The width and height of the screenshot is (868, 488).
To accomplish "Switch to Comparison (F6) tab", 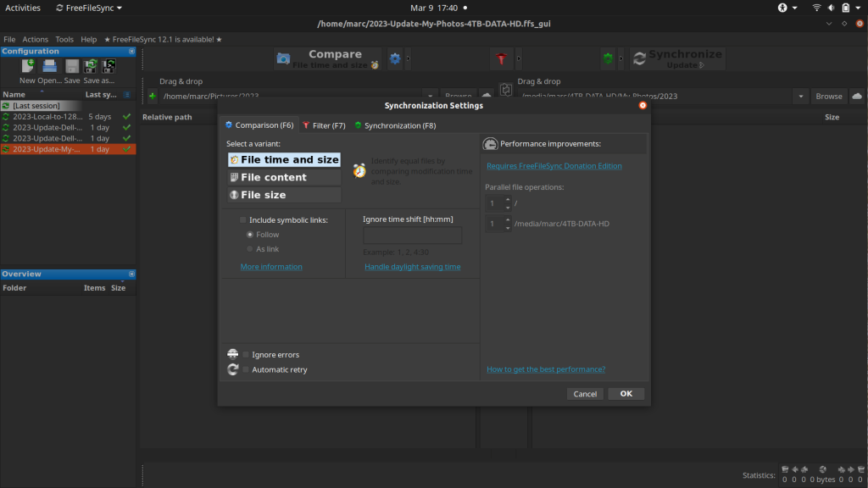I will pyautogui.click(x=259, y=125).
